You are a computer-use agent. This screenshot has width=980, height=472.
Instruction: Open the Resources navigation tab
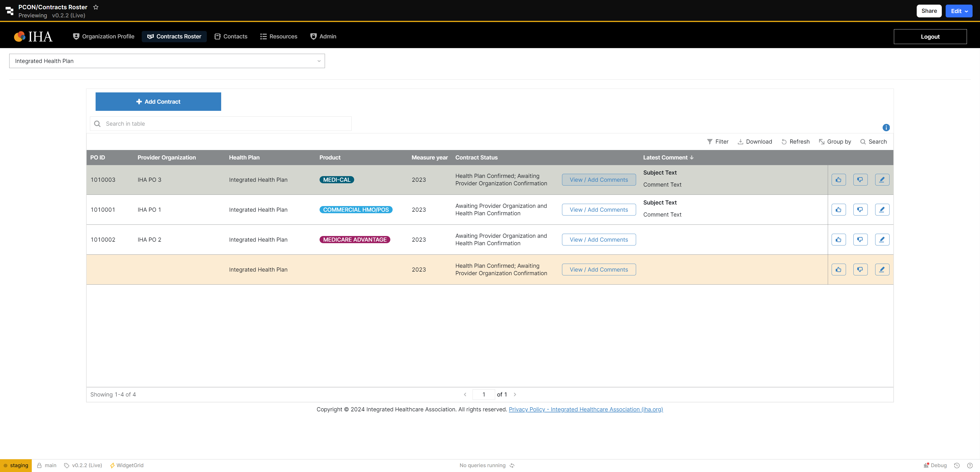(279, 37)
